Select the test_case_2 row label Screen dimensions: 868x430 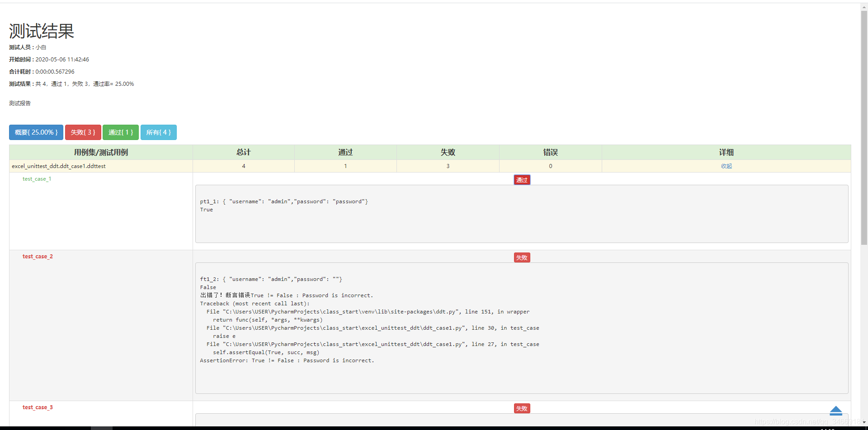tap(38, 257)
